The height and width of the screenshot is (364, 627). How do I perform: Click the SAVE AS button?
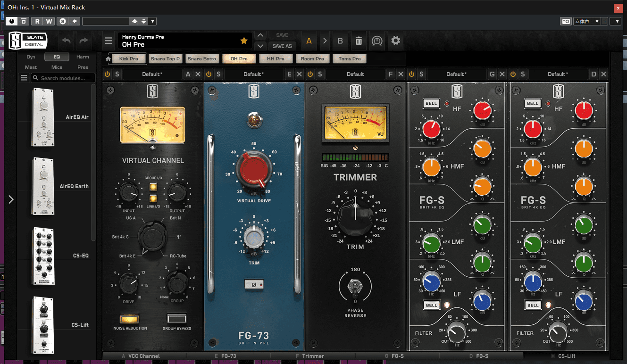[x=282, y=46]
